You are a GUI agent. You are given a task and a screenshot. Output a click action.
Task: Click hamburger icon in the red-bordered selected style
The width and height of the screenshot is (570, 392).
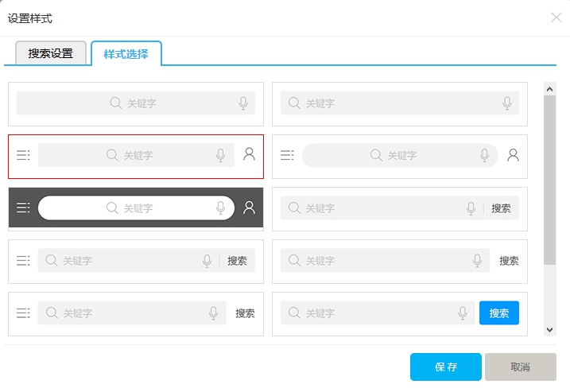tap(23, 155)
